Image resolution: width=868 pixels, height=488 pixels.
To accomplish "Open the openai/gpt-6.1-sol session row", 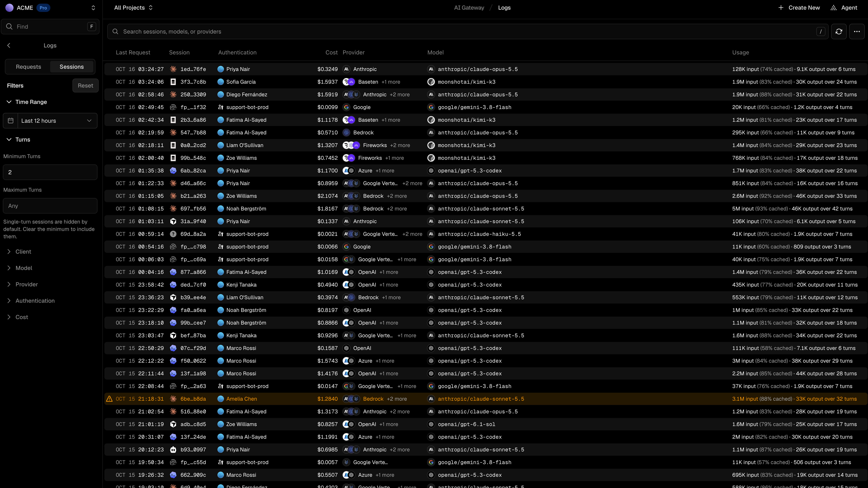I will 486,424.
